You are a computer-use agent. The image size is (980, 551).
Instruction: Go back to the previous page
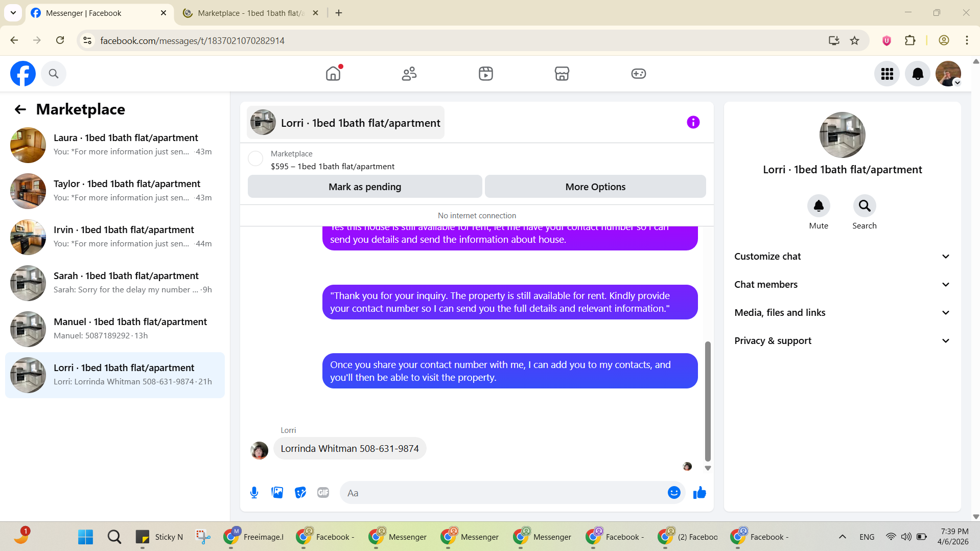click(14, 40)
